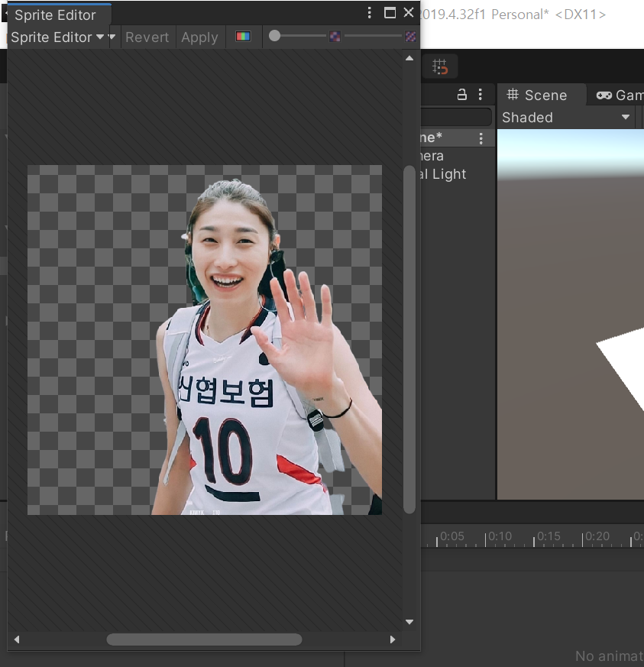This screenshot has height=667, width=644.
Task: Click the 0:20 mark on animation timeline
Action: point(597,536)
